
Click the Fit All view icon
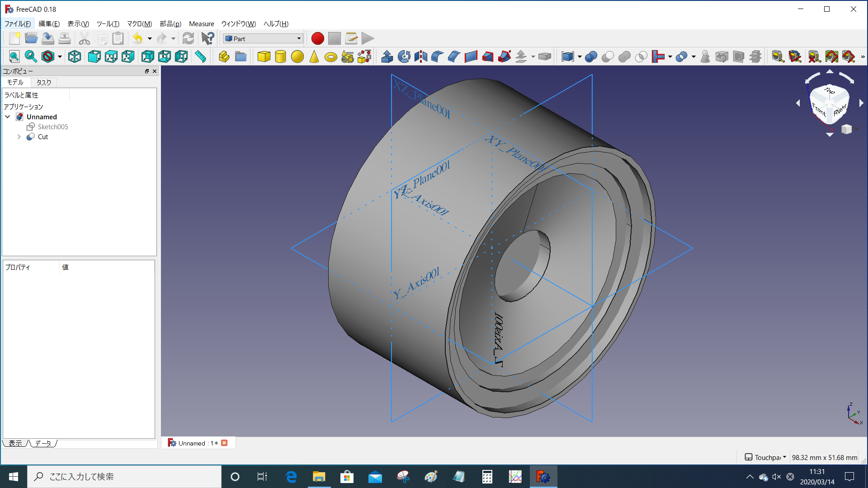pyautogui.click(x=14, y=56)
